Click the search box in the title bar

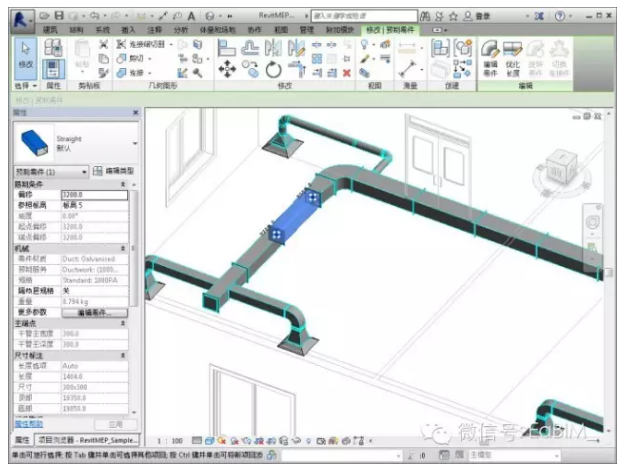tap(364, 16)
